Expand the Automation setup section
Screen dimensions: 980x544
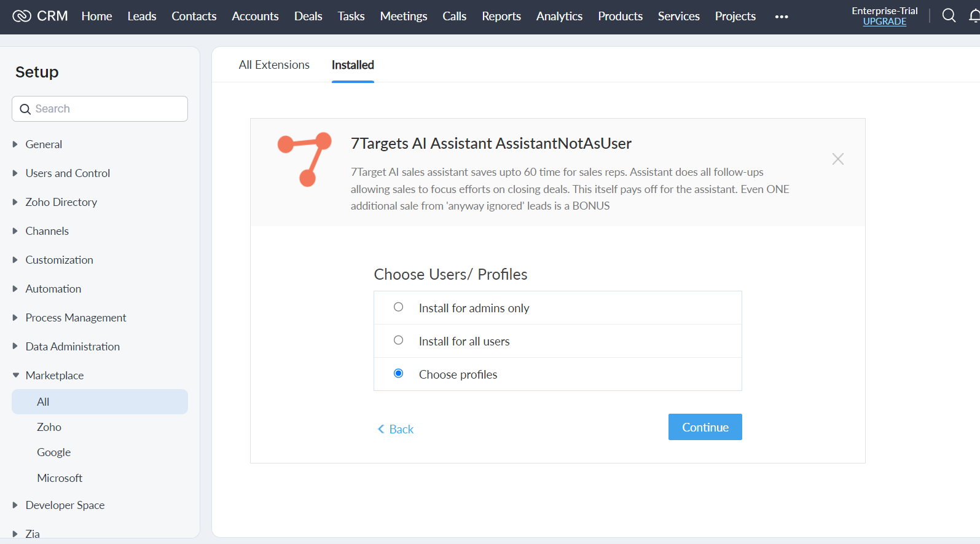point(15,289)
